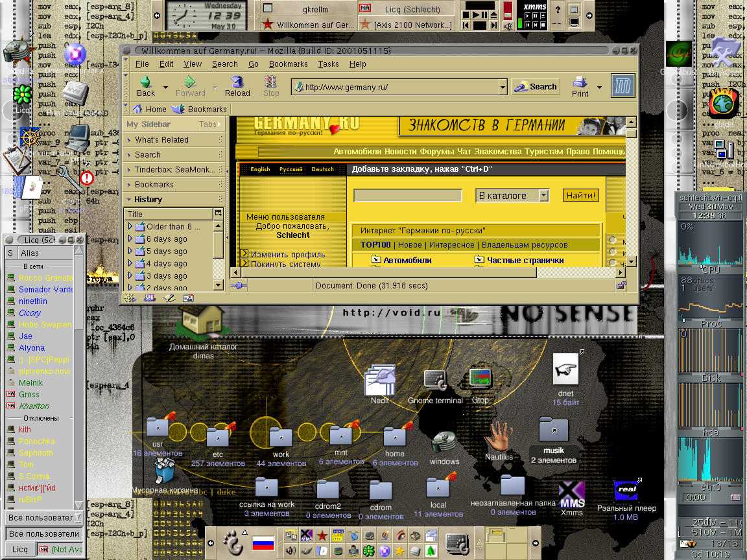Open the File menu in Mozilla

pyautogui.click(x=142, y=64)
